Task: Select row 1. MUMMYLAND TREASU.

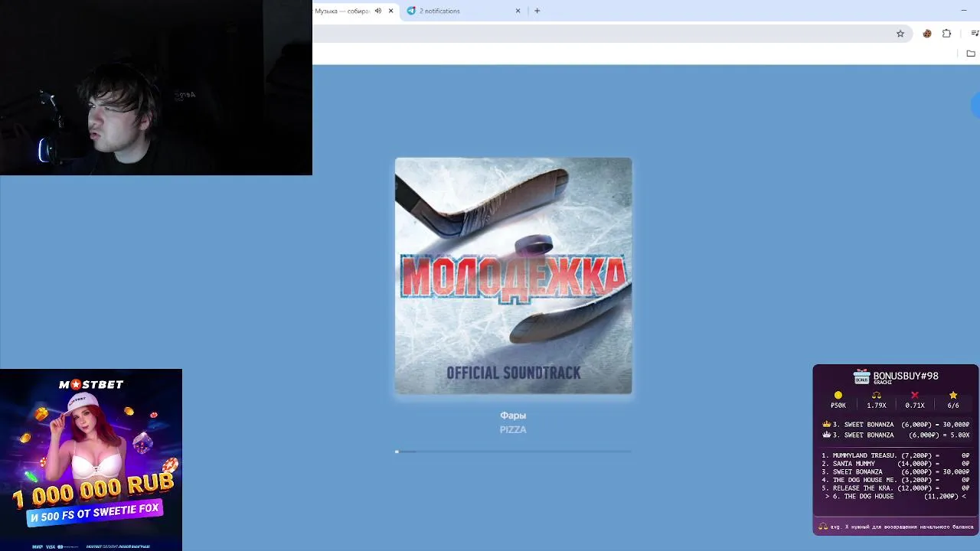Action: [896, 455]
